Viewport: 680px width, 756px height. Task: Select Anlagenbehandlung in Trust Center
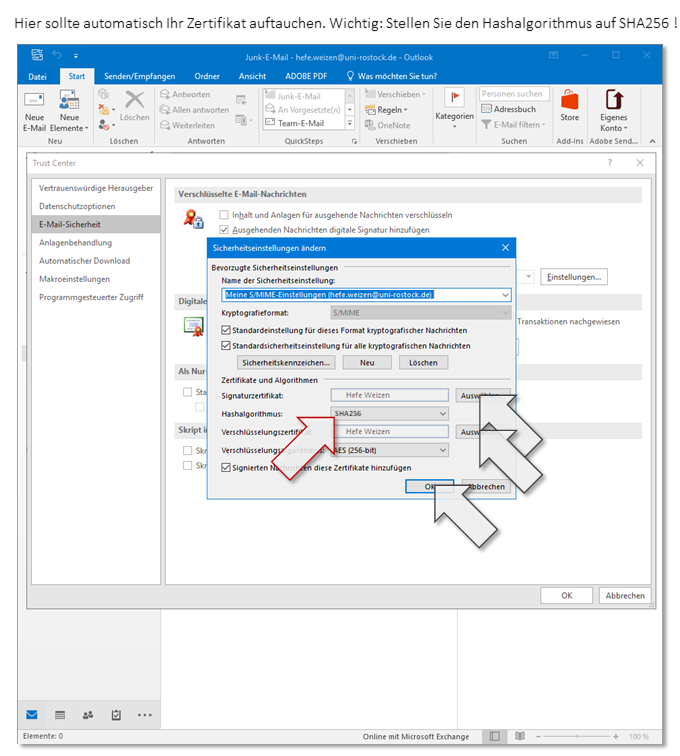point(96,243)
